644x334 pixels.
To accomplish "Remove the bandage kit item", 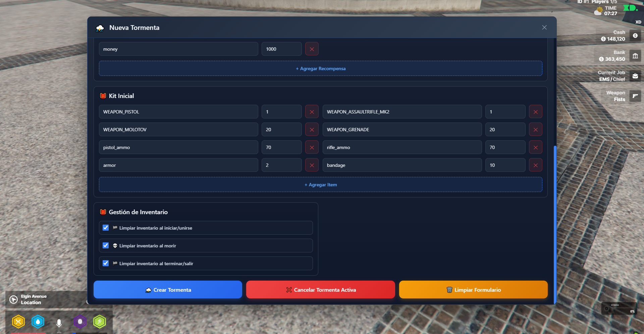I will (535, 165).
